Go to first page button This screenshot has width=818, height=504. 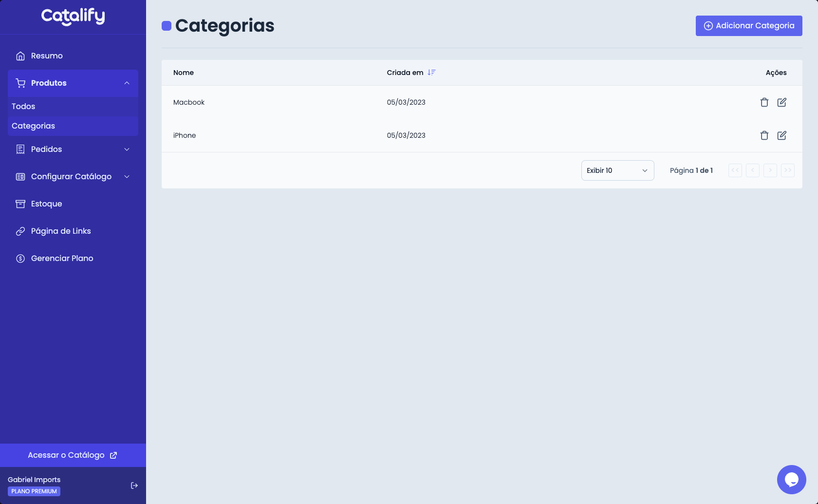point(735,170)
